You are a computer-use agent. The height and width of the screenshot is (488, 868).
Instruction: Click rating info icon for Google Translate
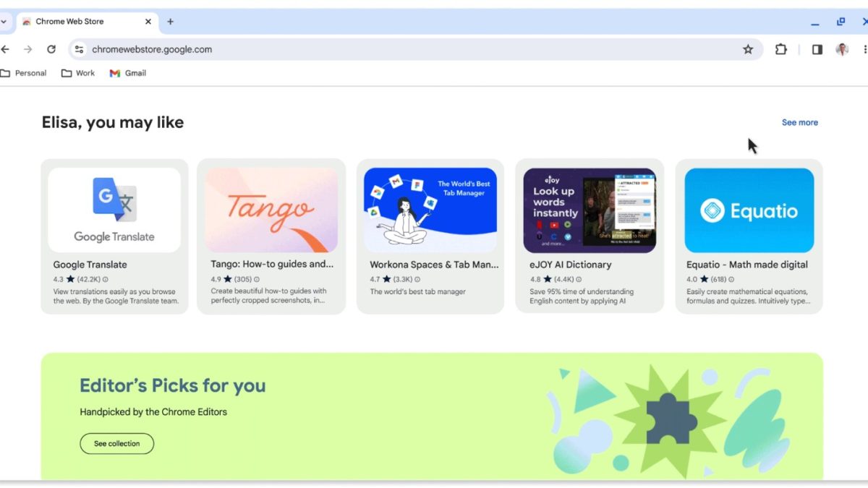coord(106,279)
